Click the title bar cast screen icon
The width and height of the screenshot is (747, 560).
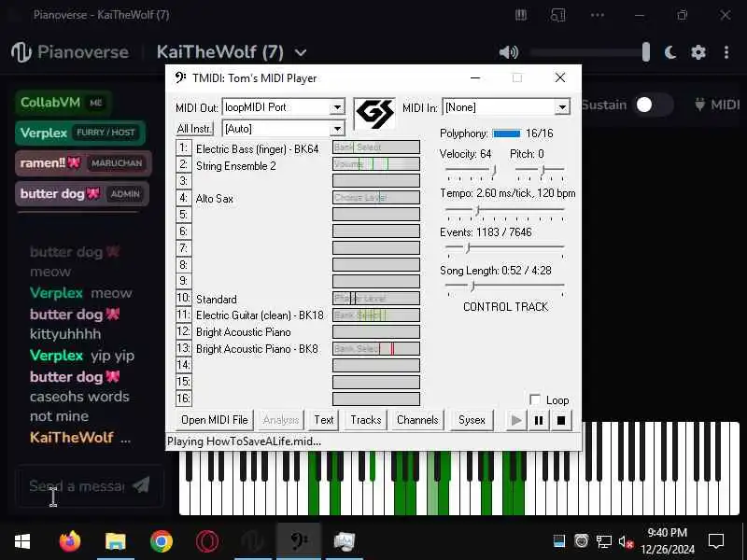pyautogui.click(x=557, y=15)
